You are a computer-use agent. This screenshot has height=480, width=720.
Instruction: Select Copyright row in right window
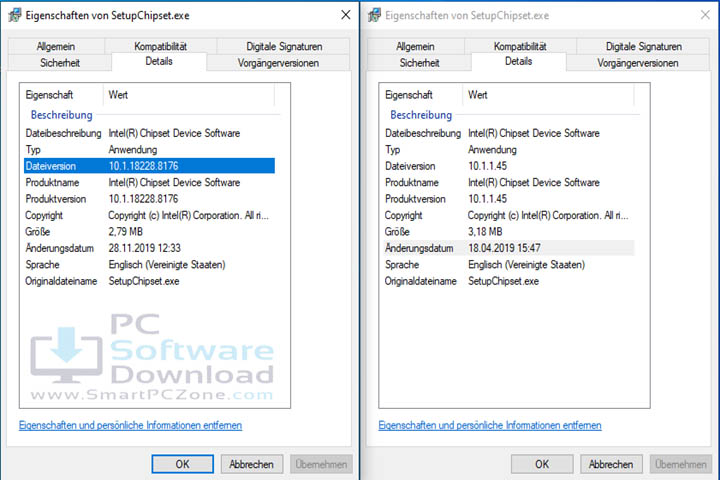509,215
